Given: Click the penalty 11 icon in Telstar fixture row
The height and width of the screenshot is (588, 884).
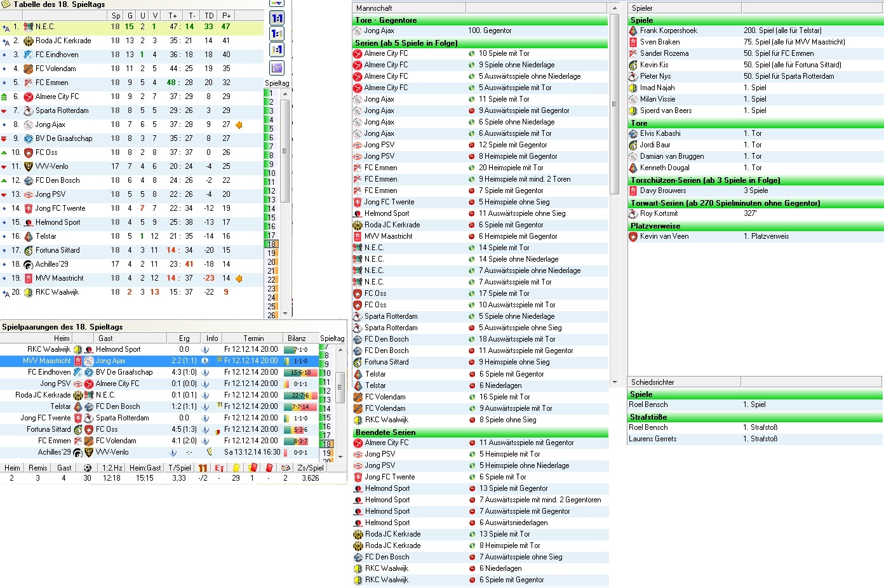Looking at the screenshot, I should click(219, 406).
